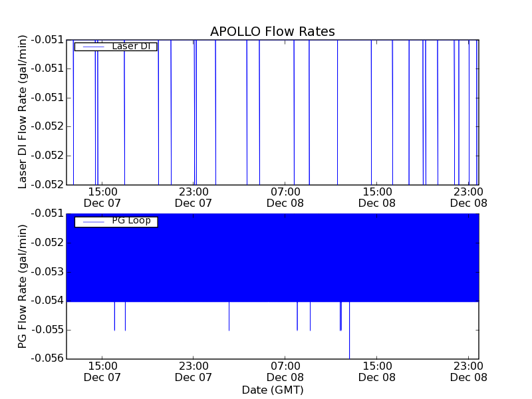Screen dimensions: 532x399
Task: Click the "Laser DI Flow Rate (gal/min)" axis label
Action: tap(22, 112)
